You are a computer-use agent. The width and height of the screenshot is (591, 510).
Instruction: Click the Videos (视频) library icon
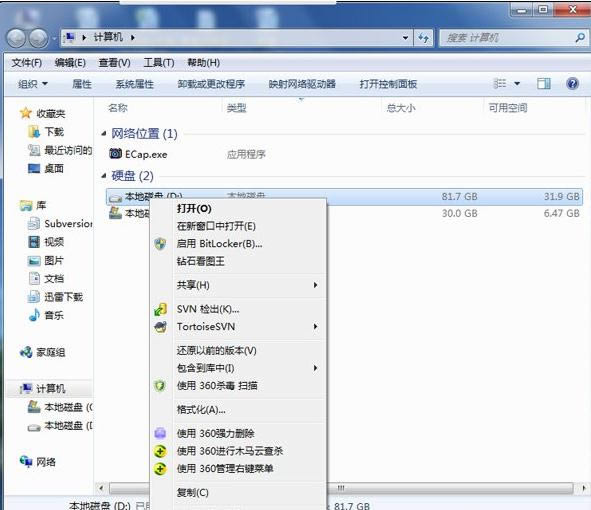coord(34,242)
